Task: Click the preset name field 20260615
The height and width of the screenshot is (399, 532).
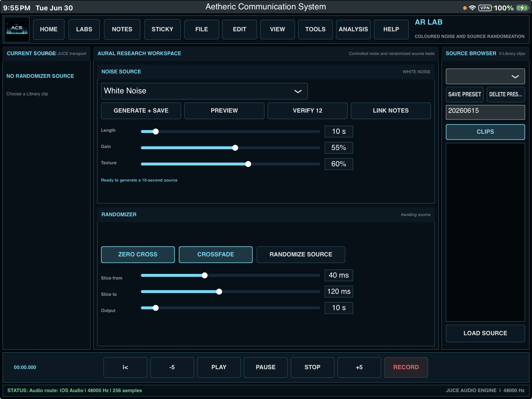Action: 485,112
